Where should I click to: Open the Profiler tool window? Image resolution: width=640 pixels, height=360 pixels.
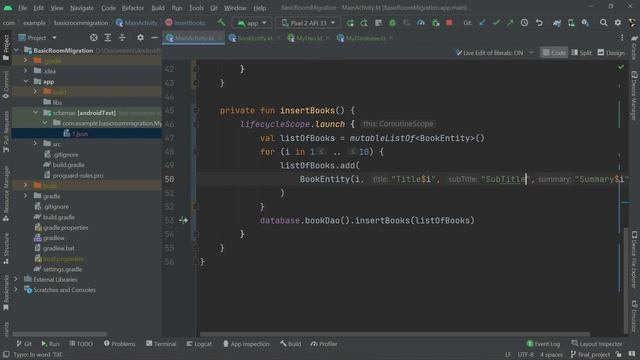click(324, 344)
